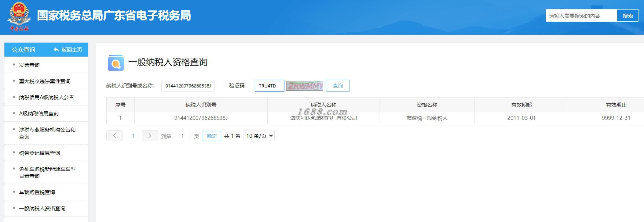644x222 pixels.
Task: Open 免征车购税新能源车车型目录查询 item
Action: [47, 172]
